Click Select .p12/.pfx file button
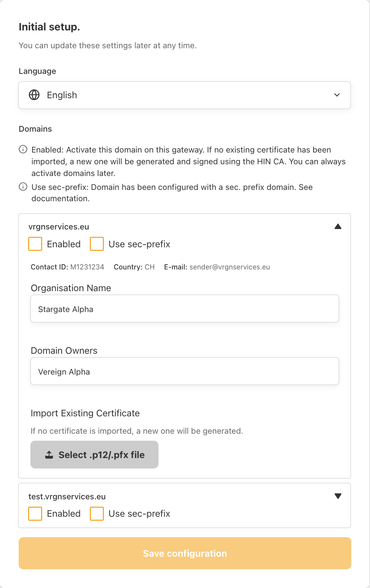This screenshot has height=588, width=370. pos(94,455)
